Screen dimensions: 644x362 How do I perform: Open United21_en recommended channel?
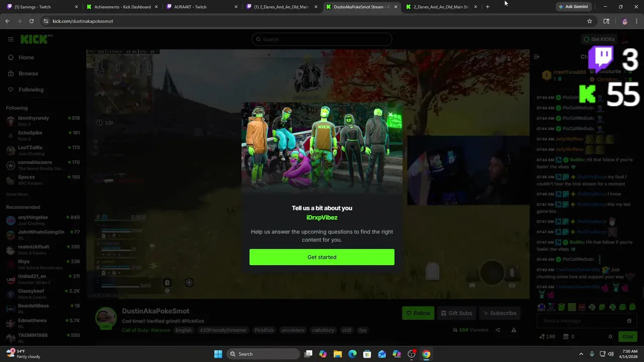(43, 279)
